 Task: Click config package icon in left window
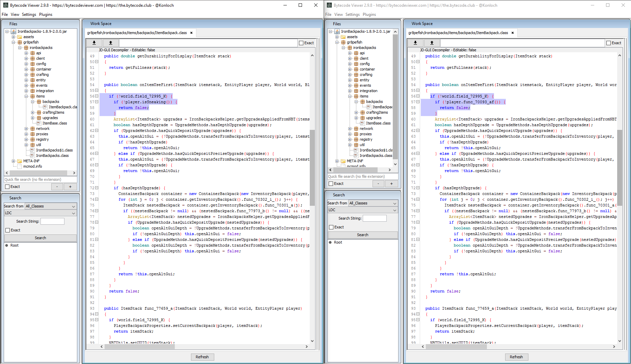coord(32,64)
